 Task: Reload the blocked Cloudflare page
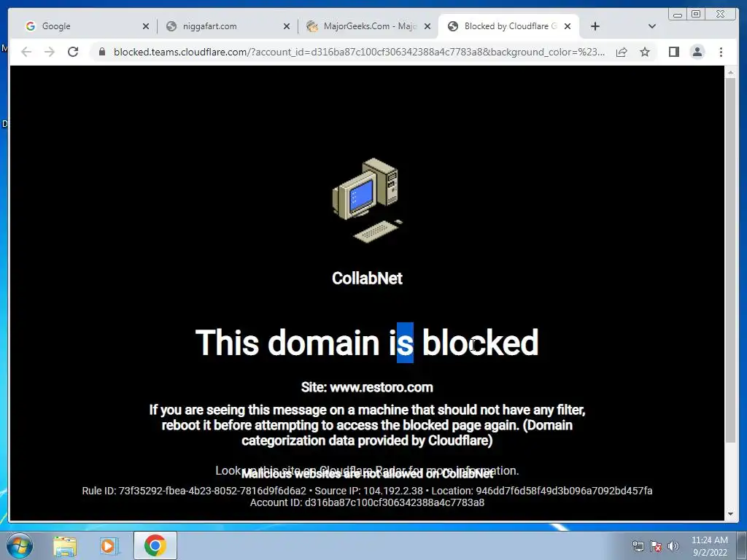[x=73, y=52]
